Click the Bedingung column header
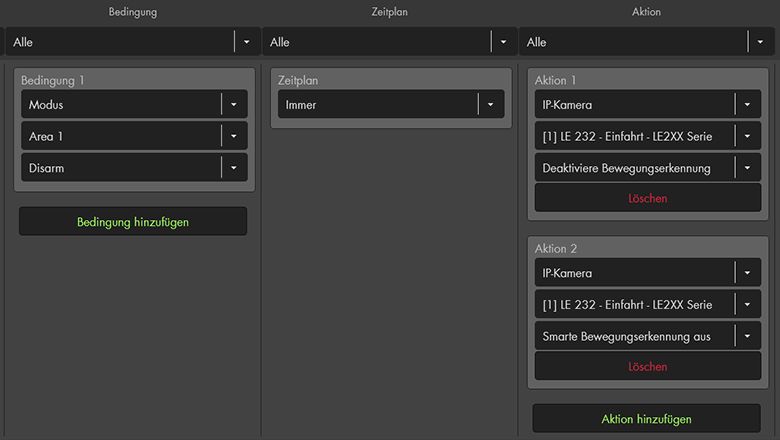This screenshot has height=440, width=780. [133, 12]
